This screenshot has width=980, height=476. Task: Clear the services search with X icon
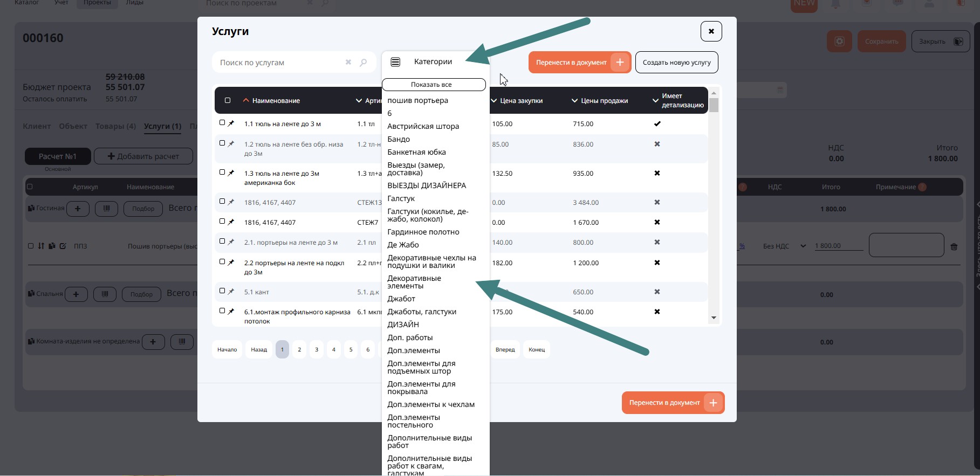pyautogui.click(x=348, y=63)
